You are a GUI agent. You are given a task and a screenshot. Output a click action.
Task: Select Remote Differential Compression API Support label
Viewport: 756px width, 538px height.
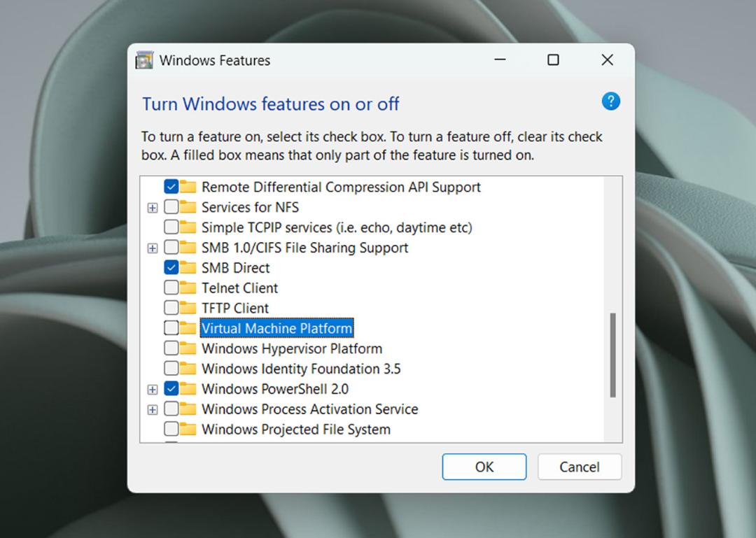coord(341,187)
